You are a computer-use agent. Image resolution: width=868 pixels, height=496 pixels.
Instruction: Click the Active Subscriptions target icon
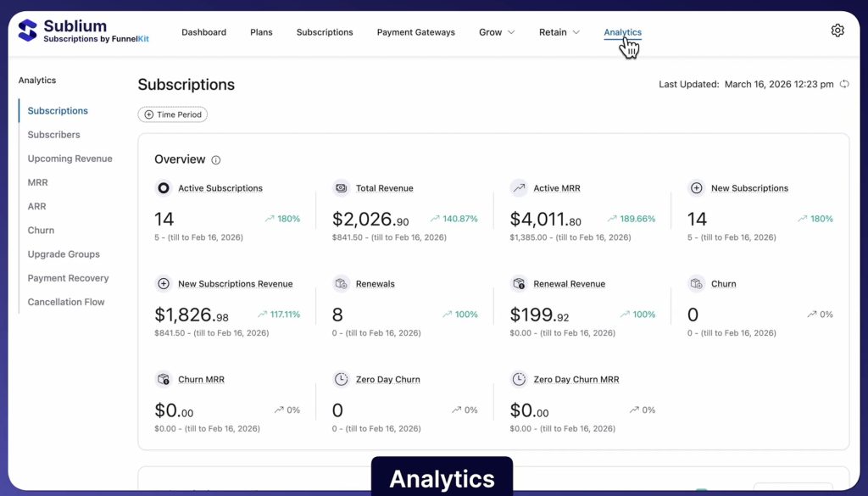click(x=163, y=188)
